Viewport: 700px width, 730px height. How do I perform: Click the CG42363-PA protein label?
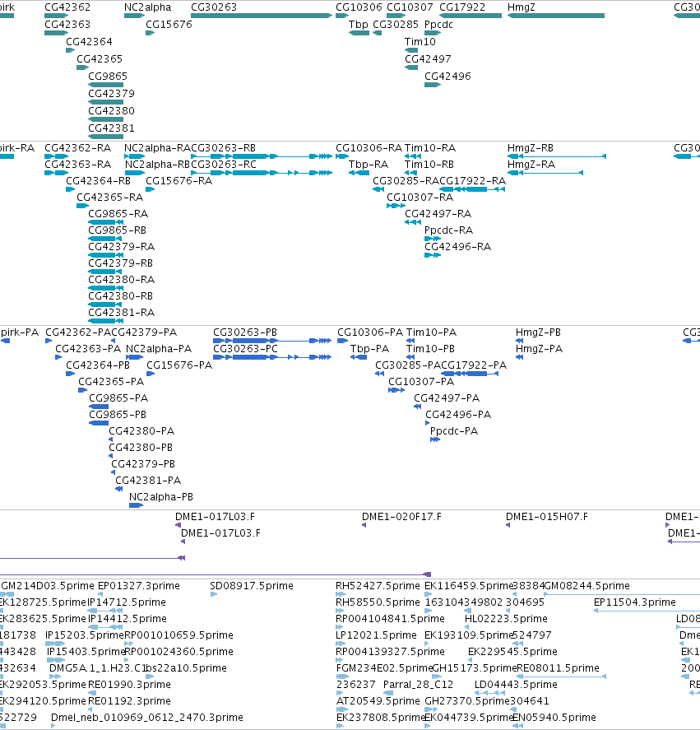click(88, 349)
